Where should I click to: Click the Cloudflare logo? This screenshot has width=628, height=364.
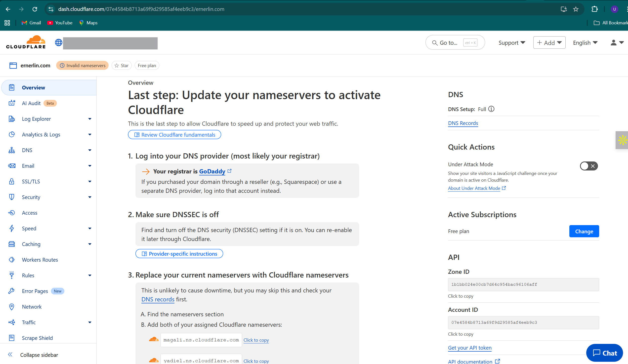[x=26, y=41]
